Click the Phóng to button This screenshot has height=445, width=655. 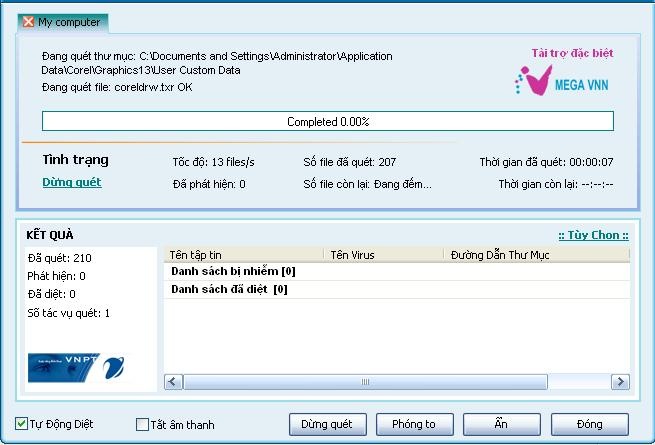coord(414,425)
